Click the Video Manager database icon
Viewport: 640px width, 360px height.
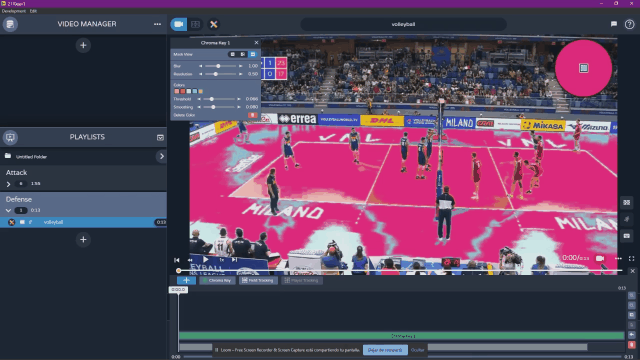point(10,24)
